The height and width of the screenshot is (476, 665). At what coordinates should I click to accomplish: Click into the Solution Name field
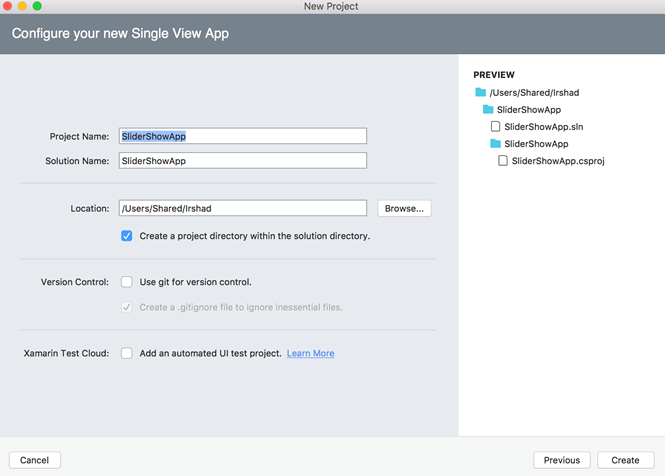coord(243,161)
